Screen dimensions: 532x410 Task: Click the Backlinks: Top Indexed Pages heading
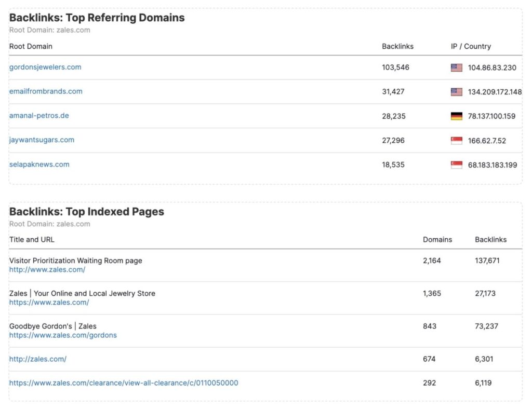[x=87, y=211]
